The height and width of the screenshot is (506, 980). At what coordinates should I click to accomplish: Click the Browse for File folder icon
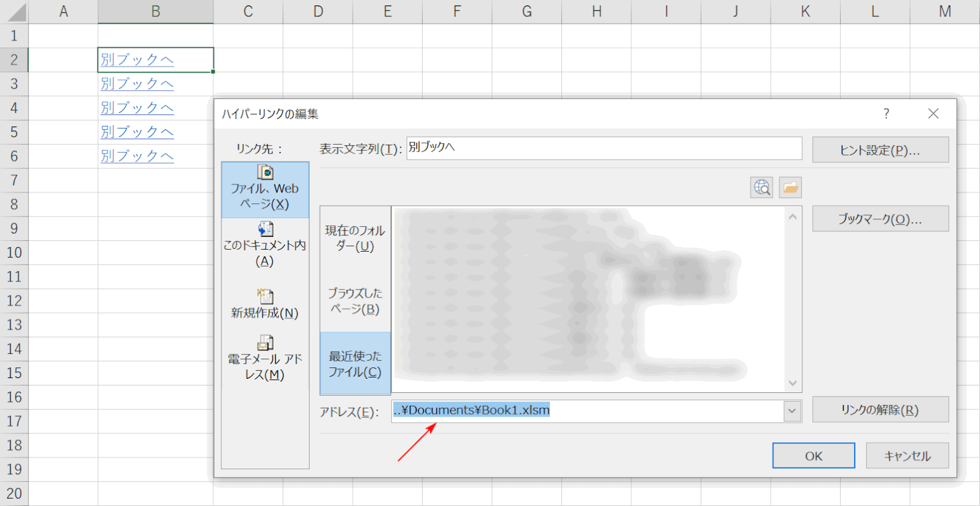point(790,188)
